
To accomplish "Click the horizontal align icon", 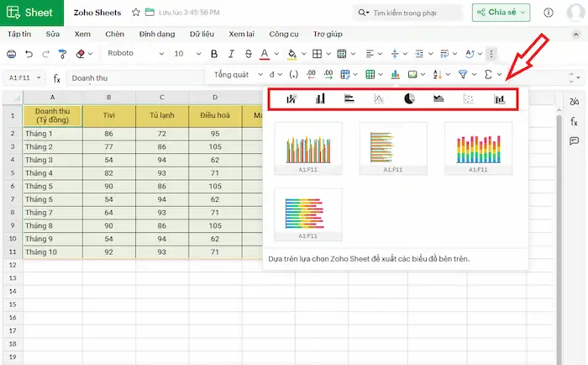I will [370, 54].
